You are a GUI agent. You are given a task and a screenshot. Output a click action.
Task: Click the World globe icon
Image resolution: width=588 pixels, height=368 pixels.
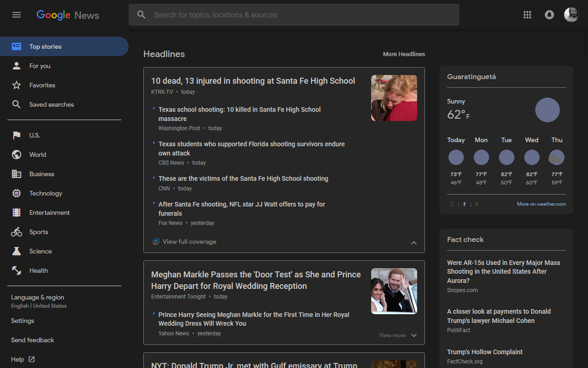point(17,154)
